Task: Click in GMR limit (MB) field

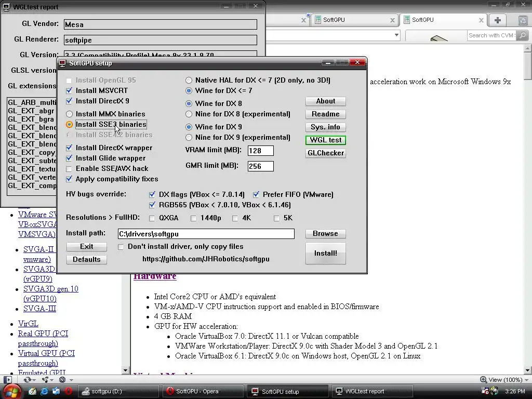Action: coord(261,166)
